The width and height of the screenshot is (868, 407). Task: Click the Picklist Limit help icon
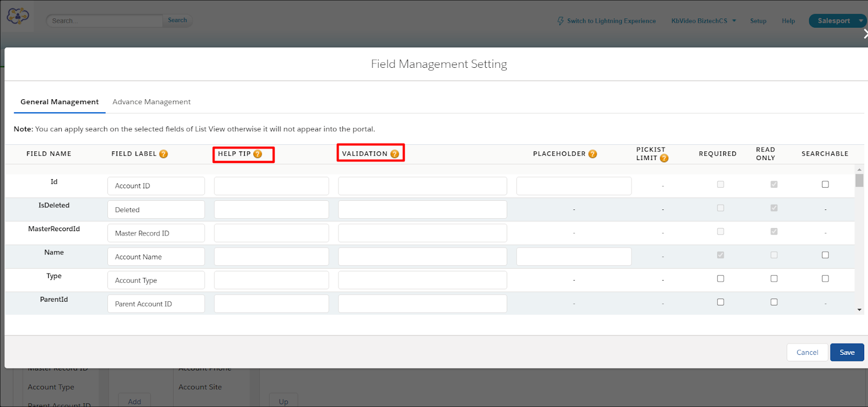click(x=664, y=158)
